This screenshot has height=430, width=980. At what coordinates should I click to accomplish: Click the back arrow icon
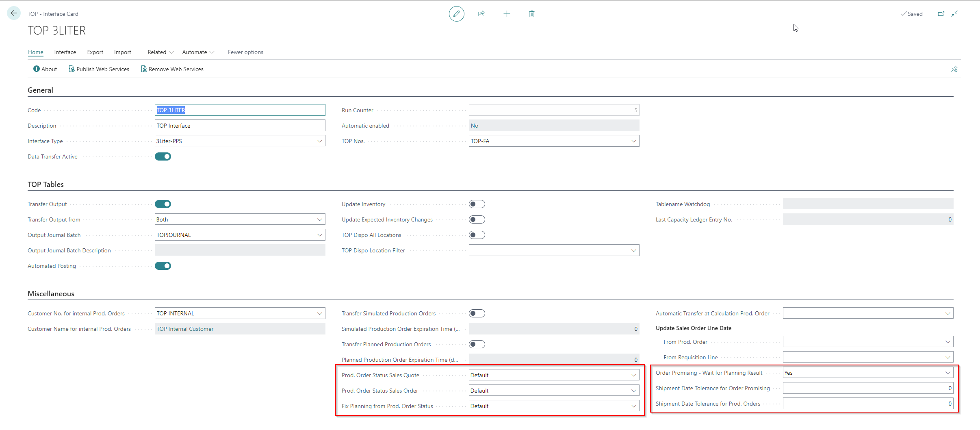click(14, 13)
